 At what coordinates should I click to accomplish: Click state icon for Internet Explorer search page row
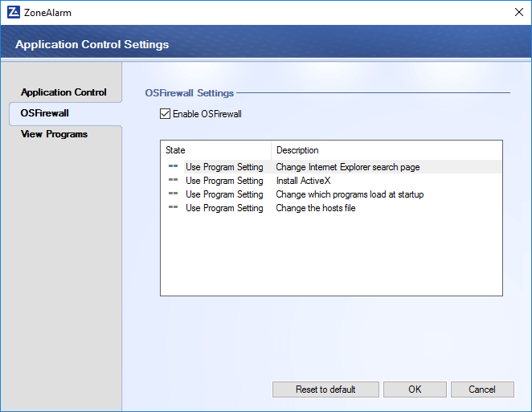[173, 167]
